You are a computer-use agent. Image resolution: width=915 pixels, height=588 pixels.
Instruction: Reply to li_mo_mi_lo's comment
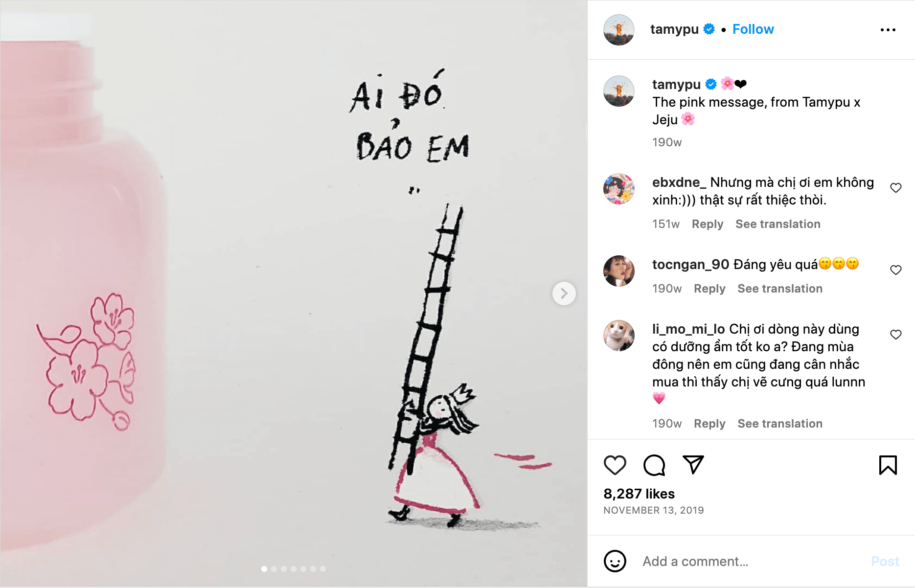(709, 424)
